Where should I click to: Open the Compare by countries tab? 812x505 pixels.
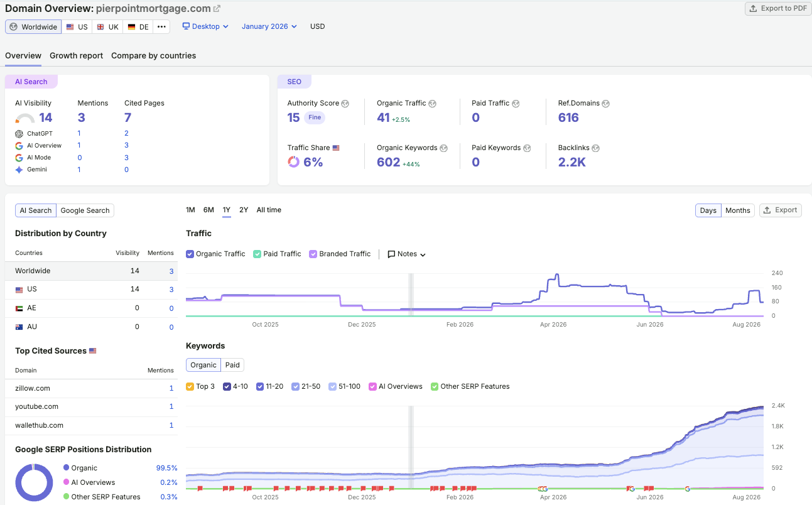click(x=153, y=55)
